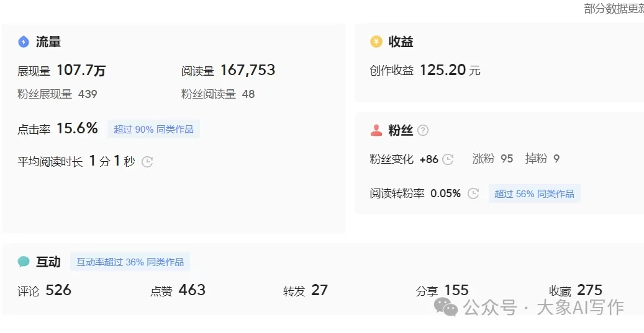The image size is (644, 333).
Task: Select the 展现量 107.7万 figure
Action: click(81, 71)
